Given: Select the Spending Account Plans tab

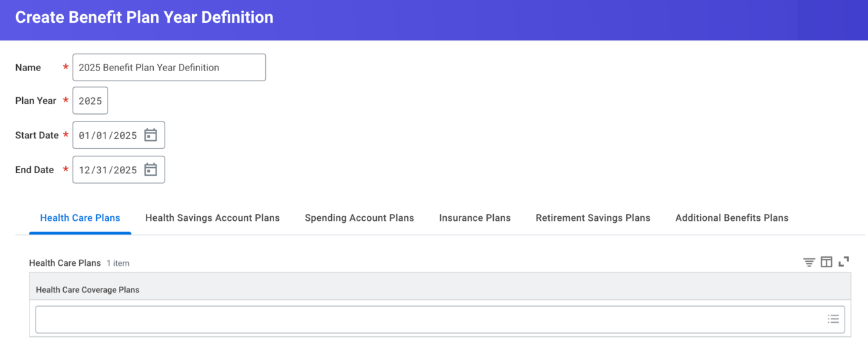Looking at the screenshot, I should (359, 218).
